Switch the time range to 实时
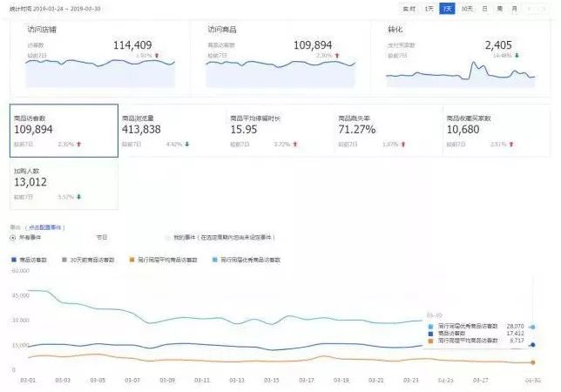The width and height of the screenshot is (561, 392). pos(409,9)
